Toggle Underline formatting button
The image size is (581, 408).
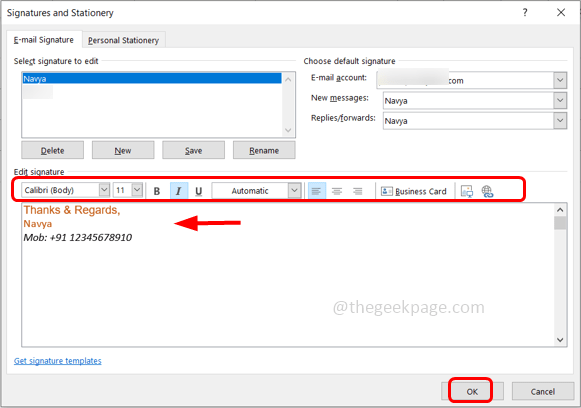point(199,191)
